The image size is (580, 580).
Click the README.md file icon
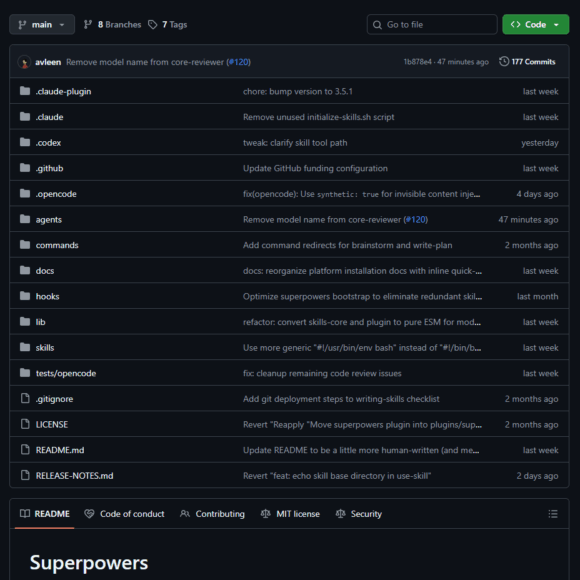pos(25,449)
